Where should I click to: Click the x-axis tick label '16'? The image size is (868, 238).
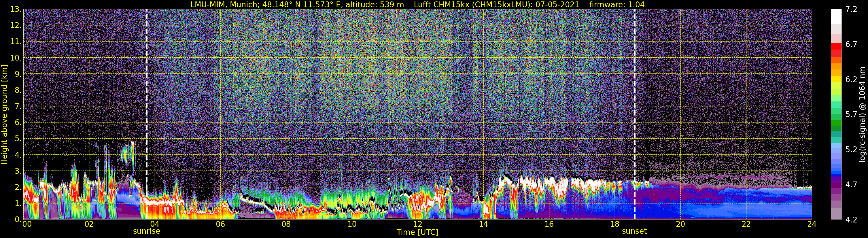pyautogui.click(x=549, y=224)
